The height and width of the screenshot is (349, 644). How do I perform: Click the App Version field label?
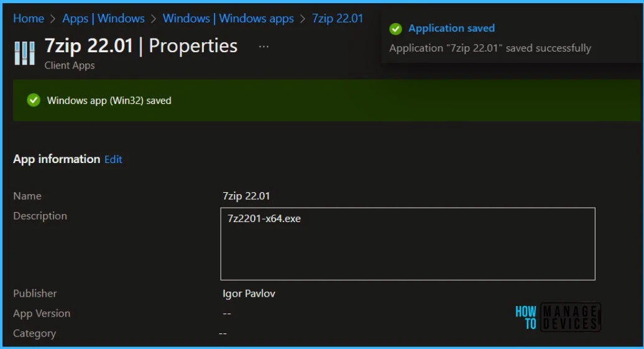pos(42,314)
